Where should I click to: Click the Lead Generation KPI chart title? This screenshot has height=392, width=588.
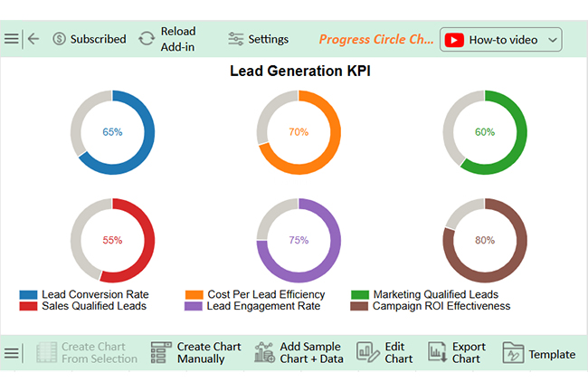click(x=293, y=71)
